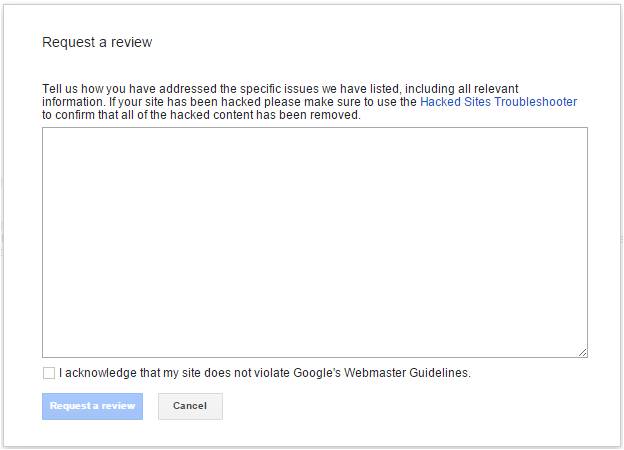This screenshot has width=624, height=450.
Task: Grab the text area resize handle
Action: 582,352
